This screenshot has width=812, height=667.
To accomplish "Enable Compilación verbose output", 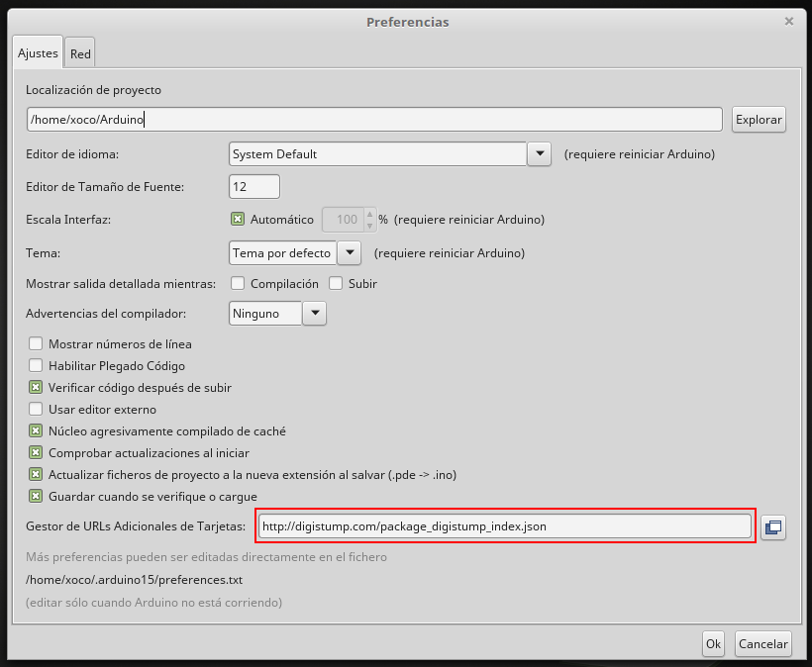I will (237, 282).
